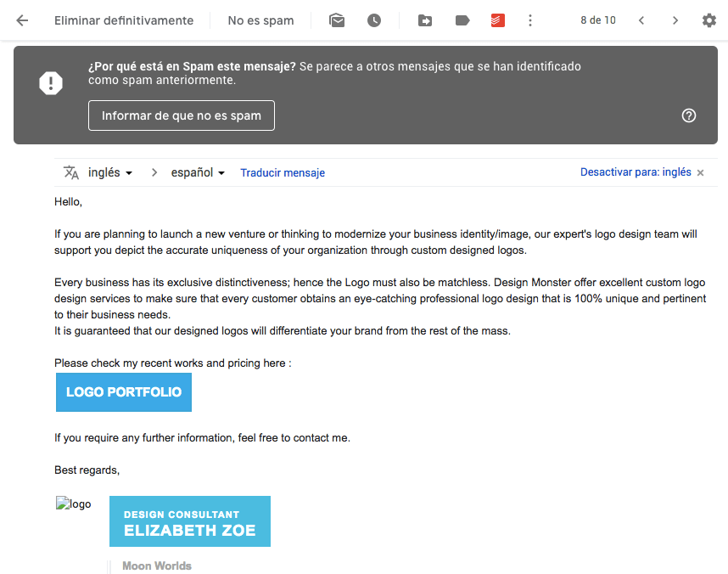Translate message via 'Traducir mensaje'
This screenshot has width=728, height=574.
283,172
